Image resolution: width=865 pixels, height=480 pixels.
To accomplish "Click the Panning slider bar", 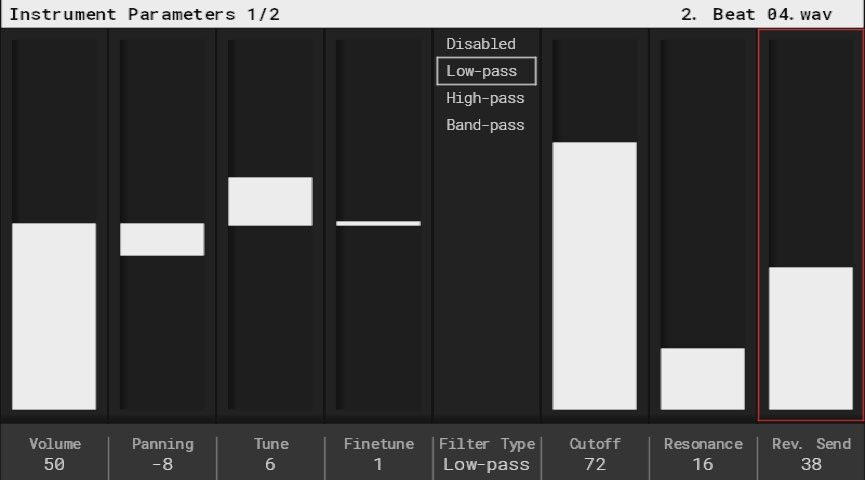I will [x=162, y=239].
